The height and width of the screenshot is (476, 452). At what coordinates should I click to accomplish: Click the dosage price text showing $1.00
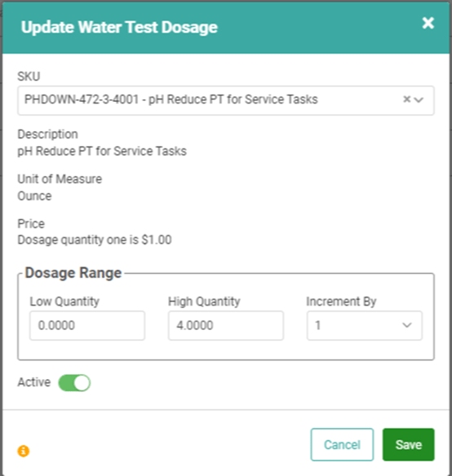point(95,240)
